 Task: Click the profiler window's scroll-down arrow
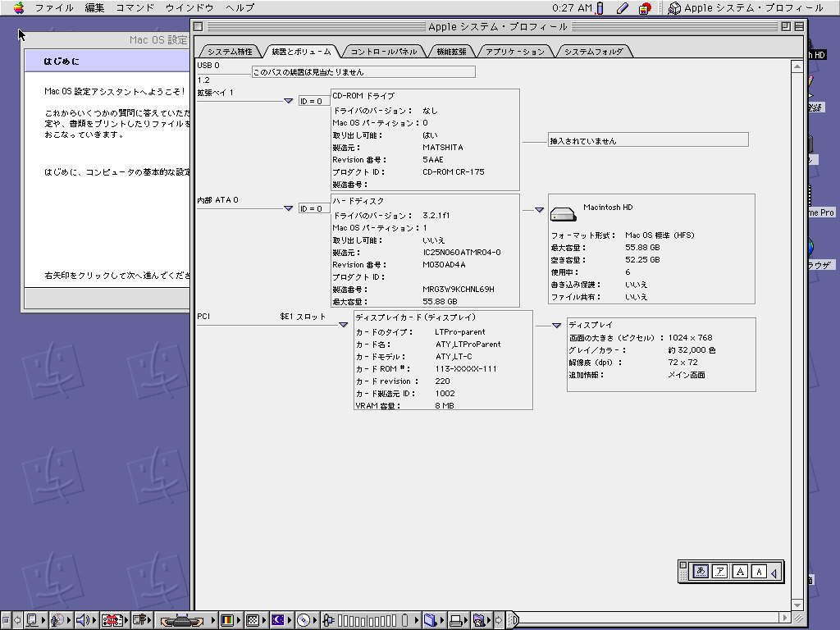click(797, 605)
